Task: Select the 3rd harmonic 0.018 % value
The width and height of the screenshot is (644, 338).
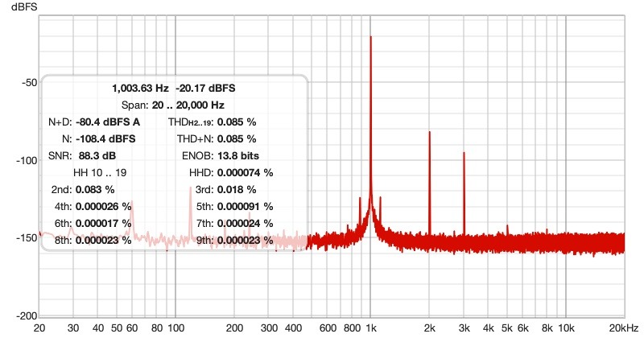Action: click(x=237, y=189)
